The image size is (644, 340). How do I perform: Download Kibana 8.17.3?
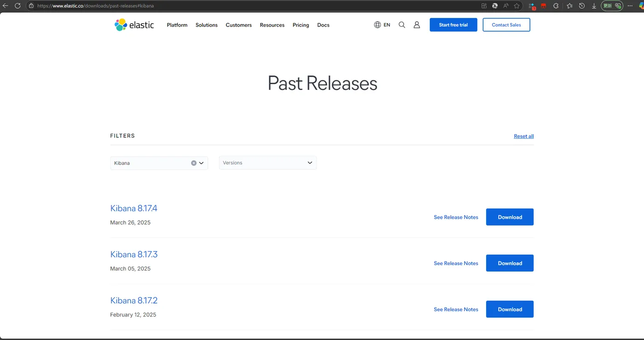510,263
